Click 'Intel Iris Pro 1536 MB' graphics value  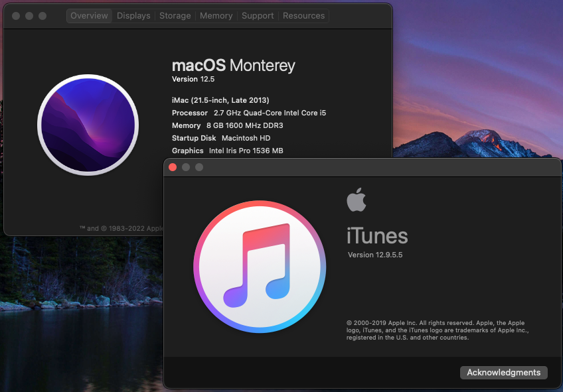[246, 151]
